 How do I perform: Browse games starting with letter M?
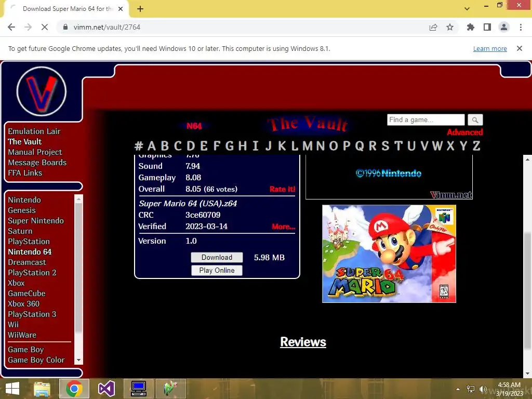(x=308, y=146)
